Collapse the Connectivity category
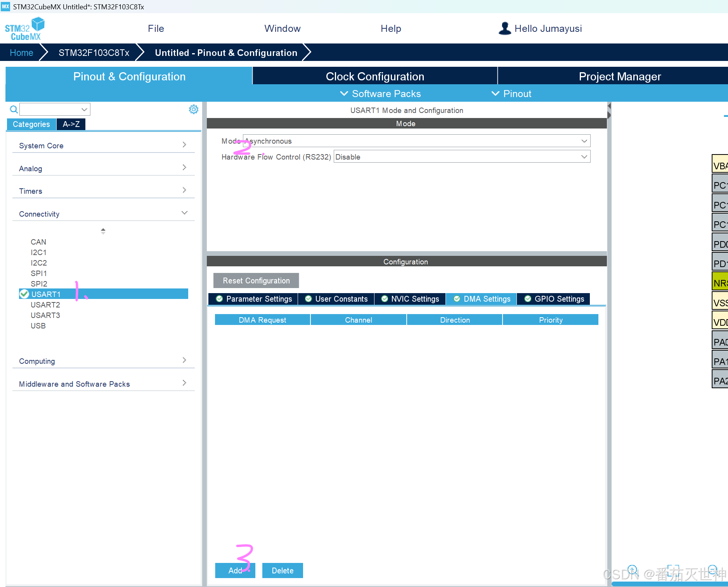728x587 pixels. tap(103, 214)
